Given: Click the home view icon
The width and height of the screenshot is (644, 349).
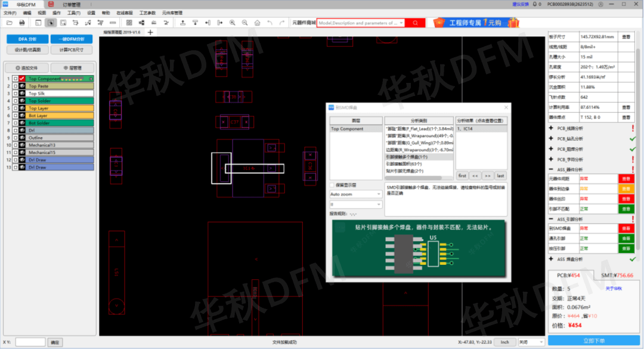Looking at the screenshot, I should (257, 23).
